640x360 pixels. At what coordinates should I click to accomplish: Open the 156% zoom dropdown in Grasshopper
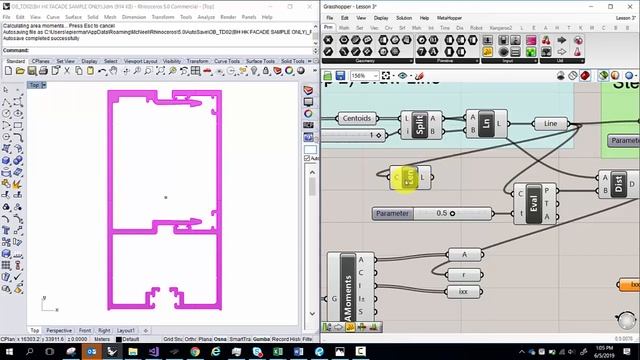click(375, 76)
